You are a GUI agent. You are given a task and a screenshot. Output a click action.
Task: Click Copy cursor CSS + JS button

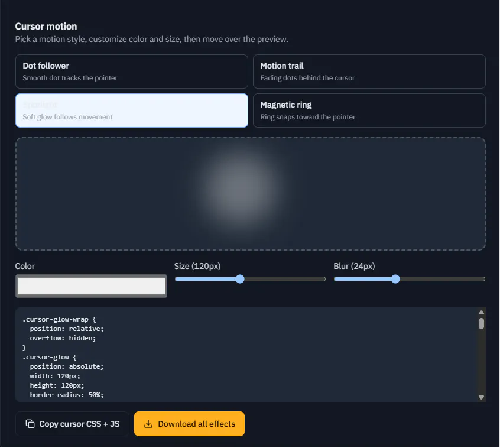point(72,423)
